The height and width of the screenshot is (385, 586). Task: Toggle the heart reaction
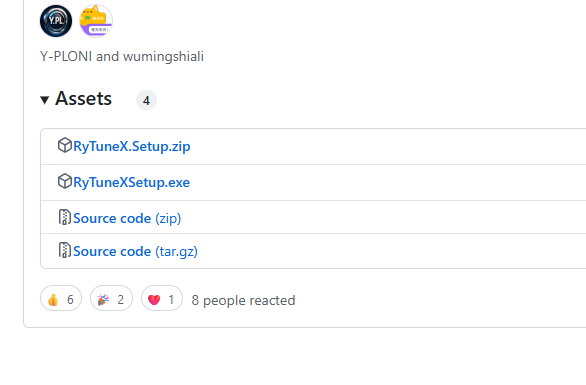point(162,298)
